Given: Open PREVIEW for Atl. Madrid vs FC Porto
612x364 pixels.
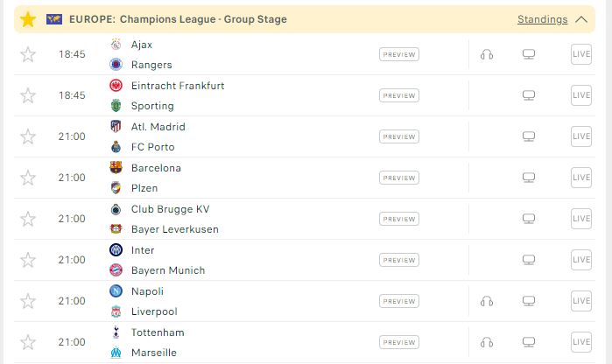Looking at the screenshot, I should click(x=399, y=136).
